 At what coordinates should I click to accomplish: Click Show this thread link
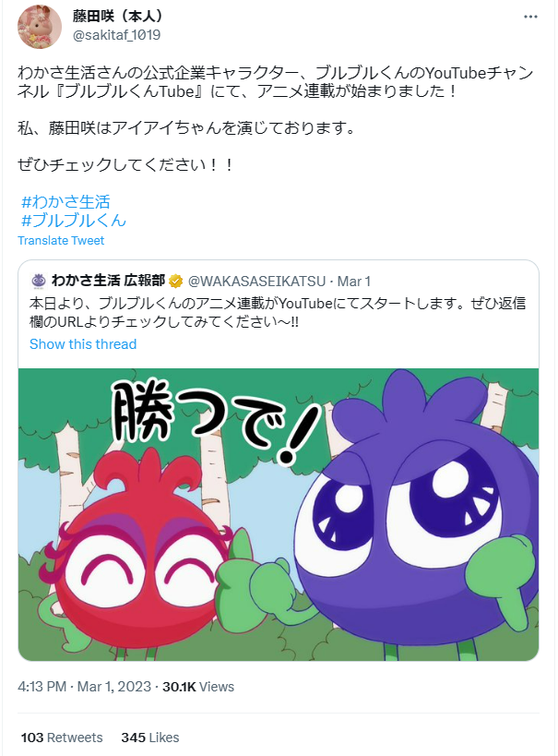[x=83, y=344]
